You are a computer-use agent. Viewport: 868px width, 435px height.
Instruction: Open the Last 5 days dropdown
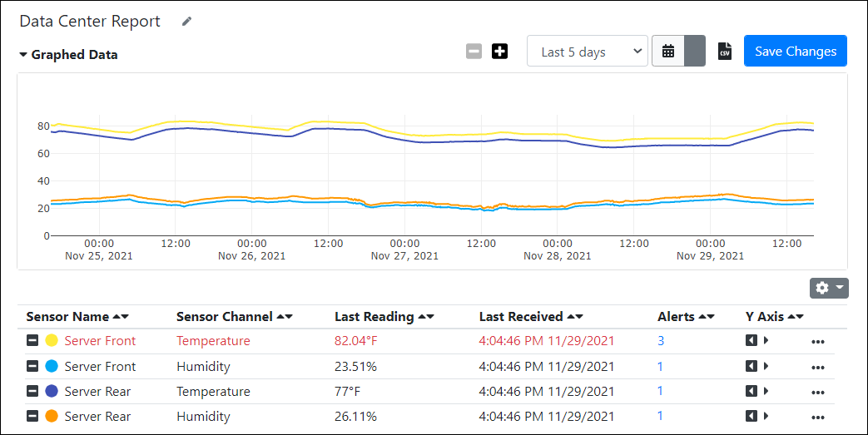click(x=588, y=52)
